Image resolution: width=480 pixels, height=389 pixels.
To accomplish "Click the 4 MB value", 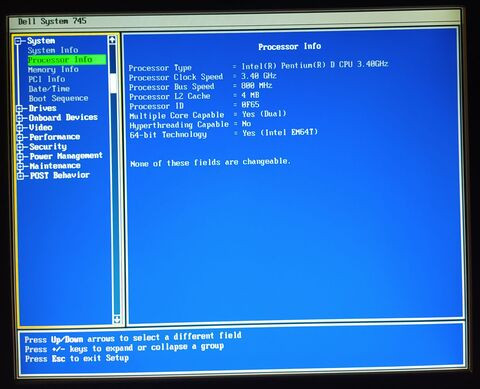I will [250, 95].
